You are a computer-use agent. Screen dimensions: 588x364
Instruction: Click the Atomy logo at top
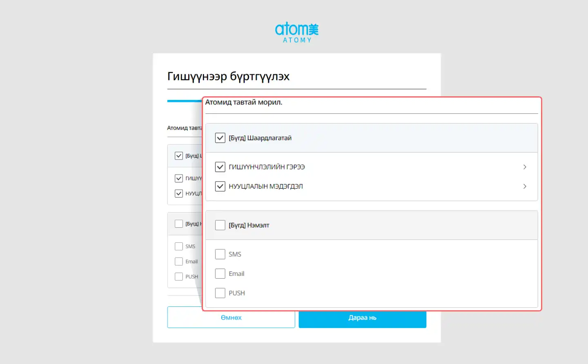pyautogui.click(x=296, y=32)
